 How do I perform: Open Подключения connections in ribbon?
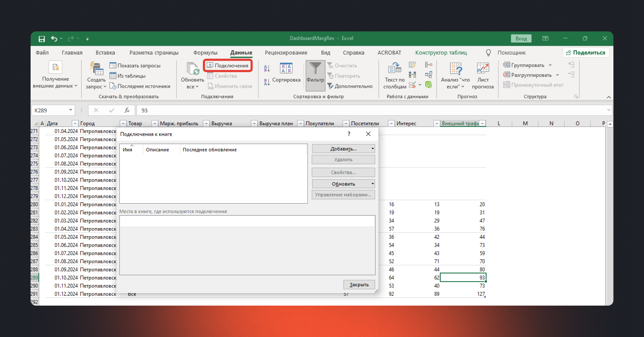click(x=228, y=66)
